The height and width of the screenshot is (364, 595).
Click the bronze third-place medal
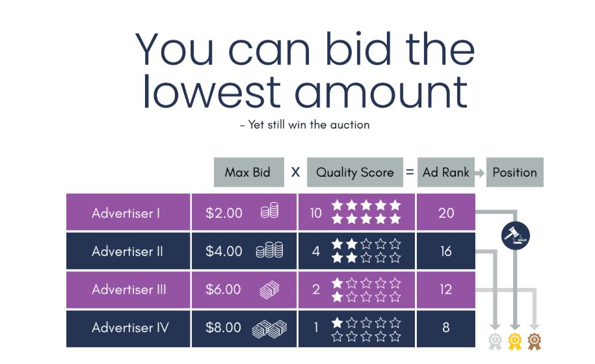pos(535,342)
